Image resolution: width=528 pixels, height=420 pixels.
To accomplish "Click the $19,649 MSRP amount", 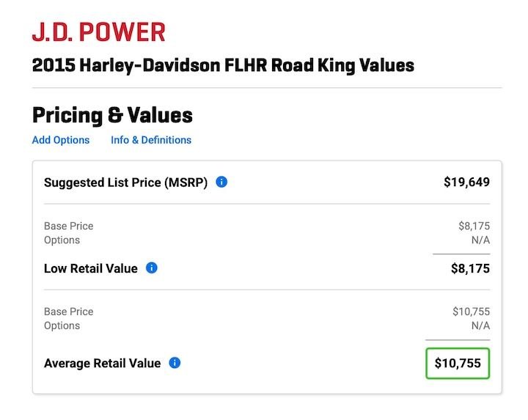I will (x=466, y=183).
